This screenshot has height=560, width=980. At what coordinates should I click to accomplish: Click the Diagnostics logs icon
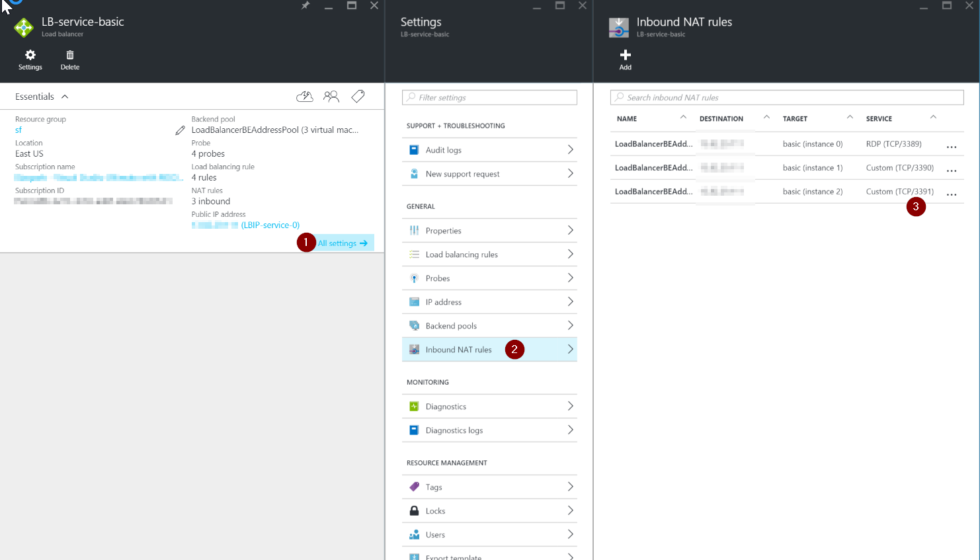point(414,430)
